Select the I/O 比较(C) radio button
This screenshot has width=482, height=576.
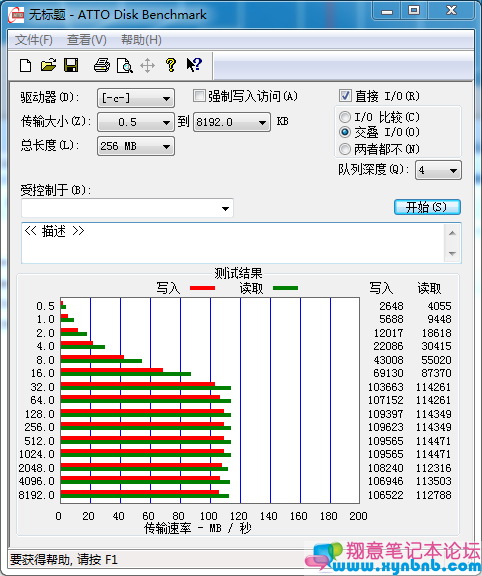click(345, 117)
